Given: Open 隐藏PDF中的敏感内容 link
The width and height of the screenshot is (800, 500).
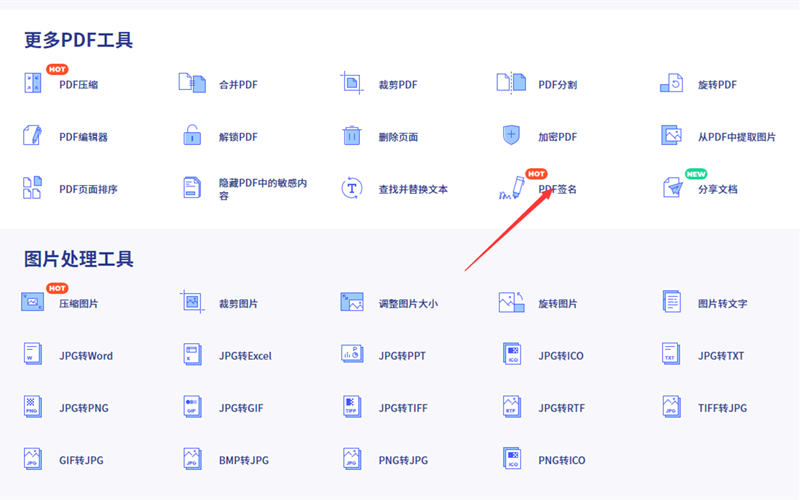Looking at the screenshot, I should click(262, 189).
